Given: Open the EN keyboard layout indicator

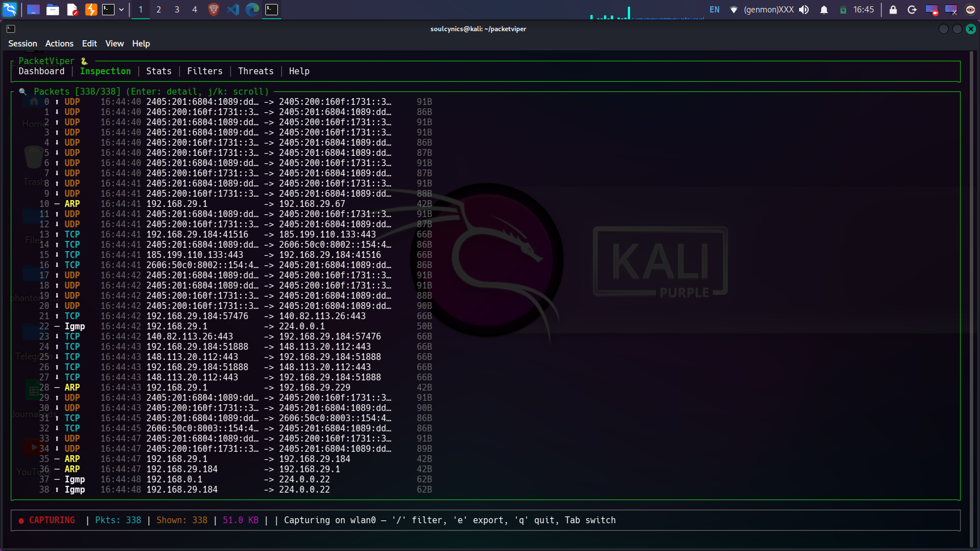Looking at the screenshot, I should pos(715,10).
